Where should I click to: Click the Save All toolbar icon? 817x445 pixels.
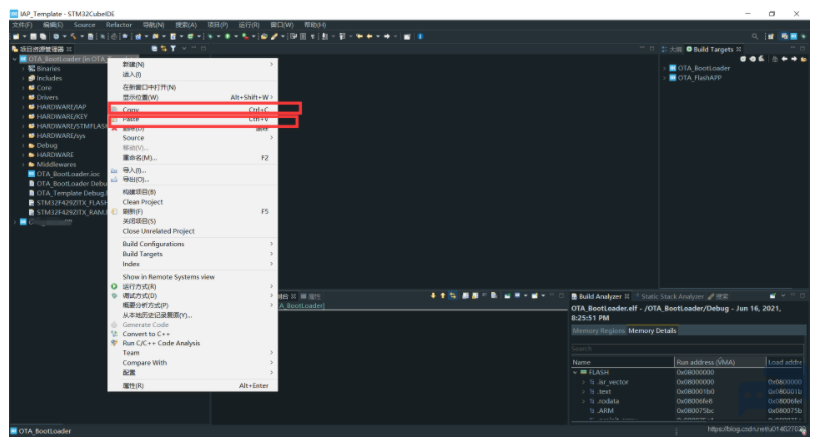pyautogui.click(x=43, y=36)
